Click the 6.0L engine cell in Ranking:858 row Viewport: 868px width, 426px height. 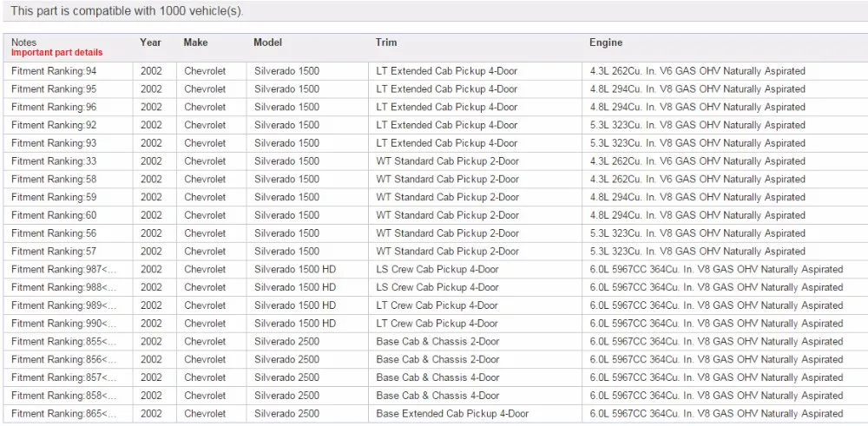725,396
